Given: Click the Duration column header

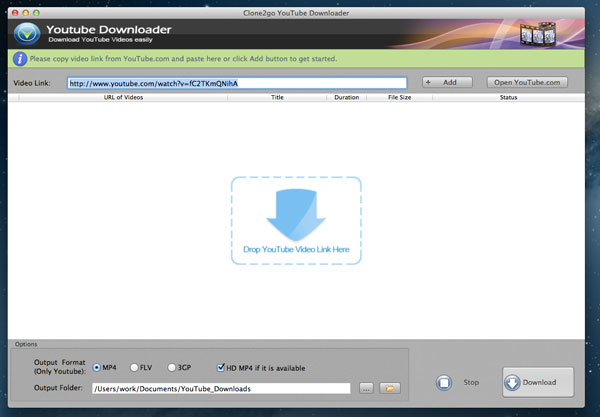Looking at the screenshot, I should click(347, 98).
